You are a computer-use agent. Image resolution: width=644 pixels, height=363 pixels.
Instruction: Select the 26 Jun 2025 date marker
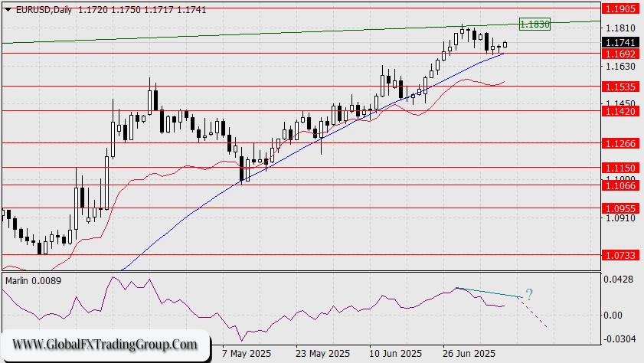469,354
